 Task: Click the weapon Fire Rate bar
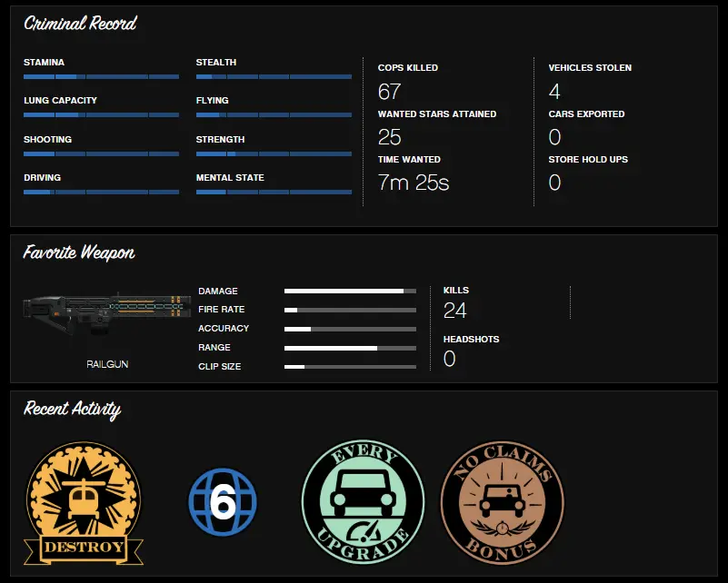click(350, 310)
